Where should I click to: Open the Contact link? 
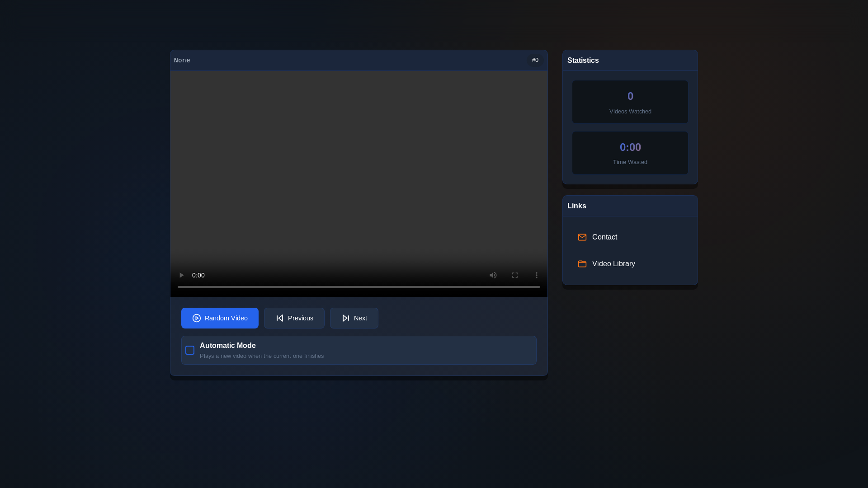pyautogui.click(x=630, y=237)
